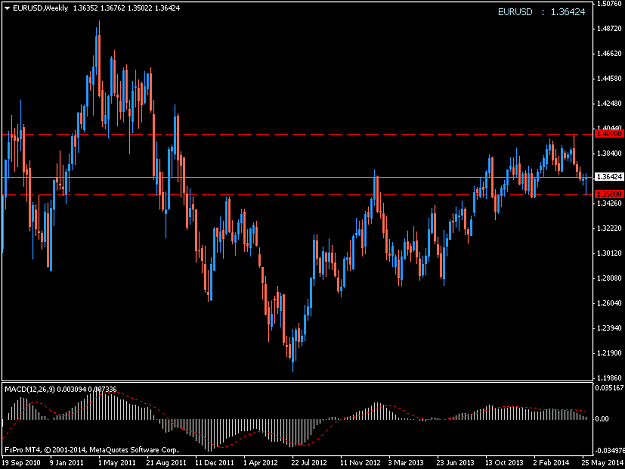Click the 3 Mar 2013 date label
Viewport: 625px width, 469px height.
click(406, 463)
